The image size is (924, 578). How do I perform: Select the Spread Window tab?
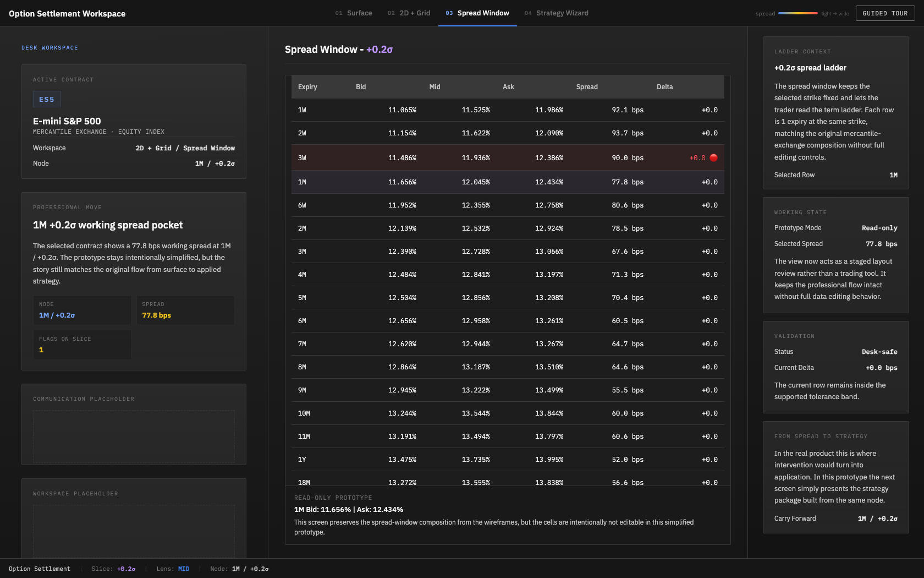pos(477,13)
